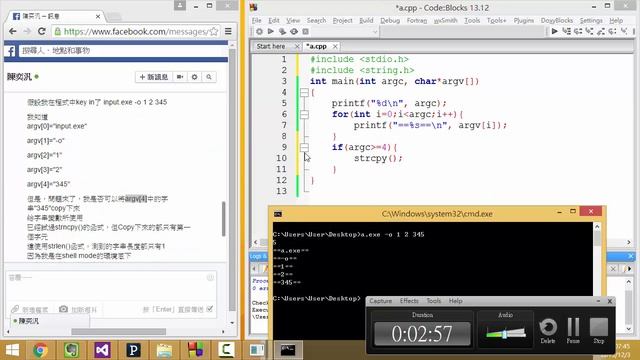Bookmark page with the star icon

[x=213, y=31]
